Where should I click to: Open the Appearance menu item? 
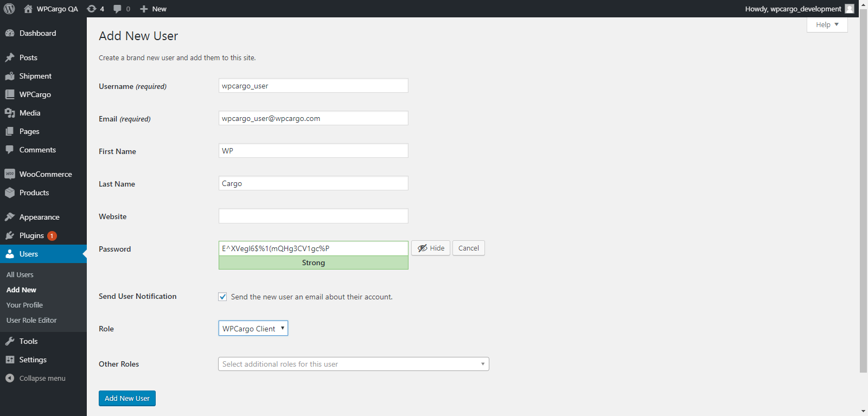click(43, 217)
